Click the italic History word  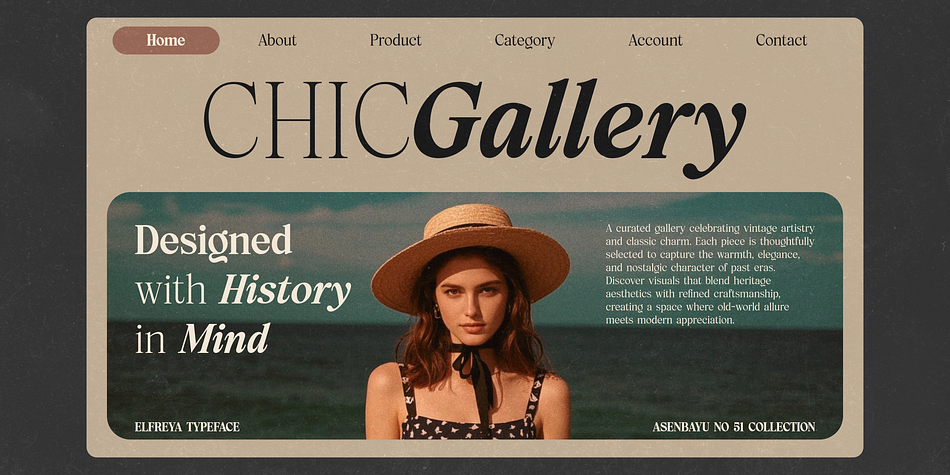(285, 290)
